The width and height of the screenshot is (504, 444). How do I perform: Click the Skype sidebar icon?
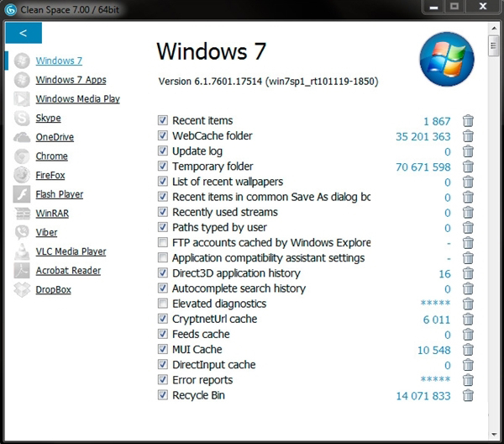click(x=22, y=118)
